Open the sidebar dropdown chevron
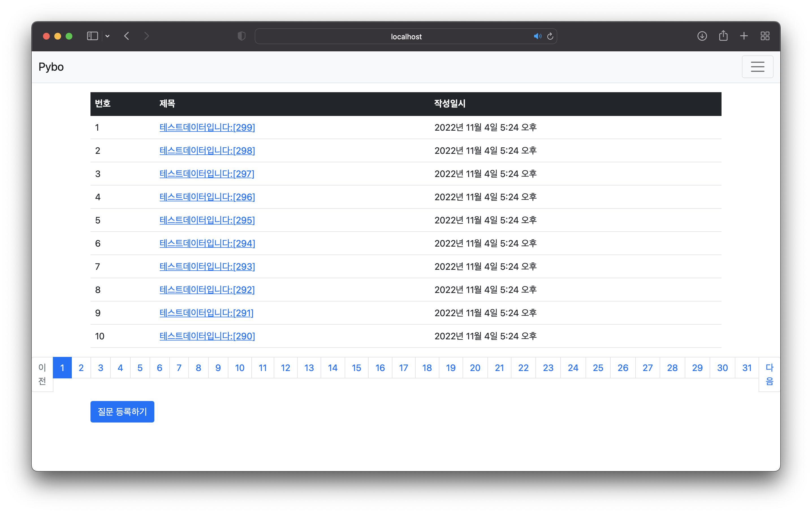 click(x=107, y=36)
